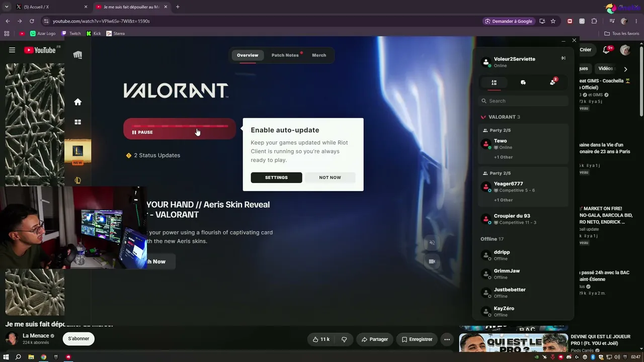The width and height of the screenshot is (644, 362).
Task: Open Windows taskbar search
Action: 18,357
